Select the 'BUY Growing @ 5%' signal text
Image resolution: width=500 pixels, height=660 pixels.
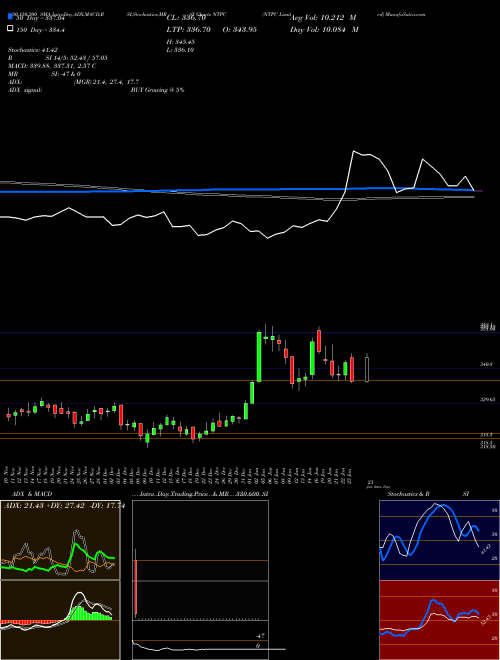[x=157, y=90]
